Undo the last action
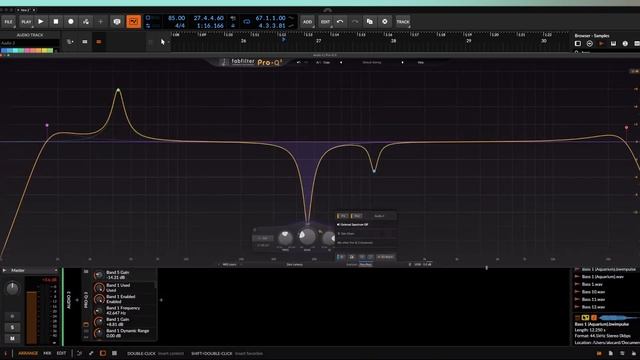Viewport: 640px width, 360px height. [x=340, y=22]
